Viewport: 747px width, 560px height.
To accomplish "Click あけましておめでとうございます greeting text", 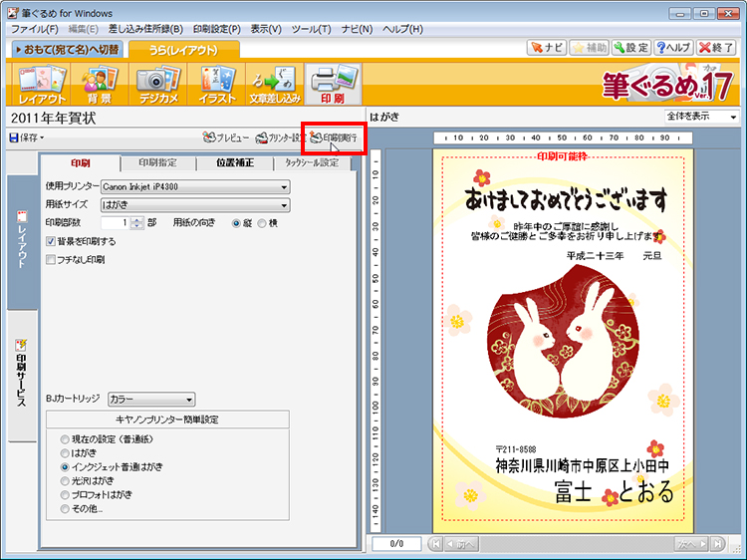I will (566, 199).
